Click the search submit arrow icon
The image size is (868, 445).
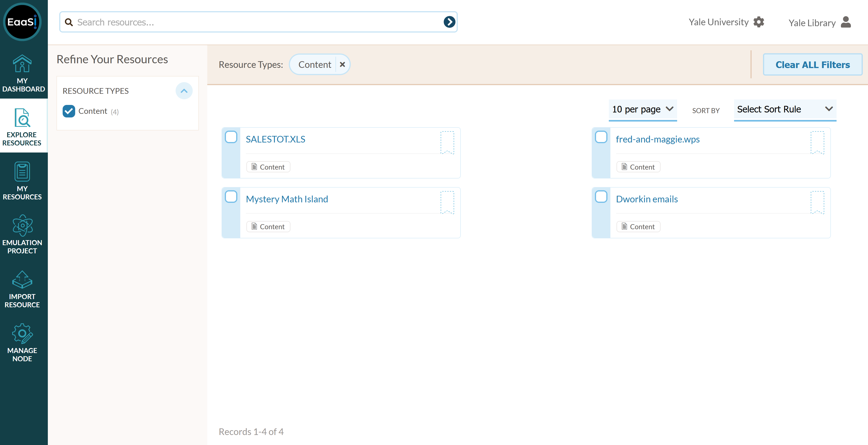coord(449,22)
